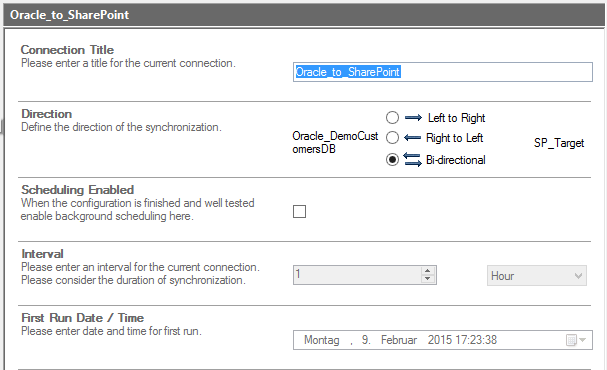The width and height of the screenshot is (607, 370).
Task: Open the First Run date calendar dropdown
Action: 576,340
